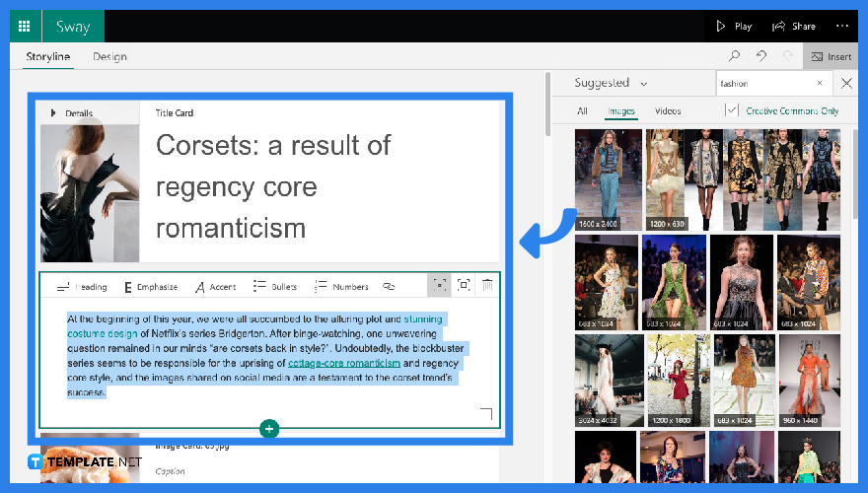Edit the Corsets title text
This screenshot has height=493, width=868.
pyautogui.click(x=273, y=187)
